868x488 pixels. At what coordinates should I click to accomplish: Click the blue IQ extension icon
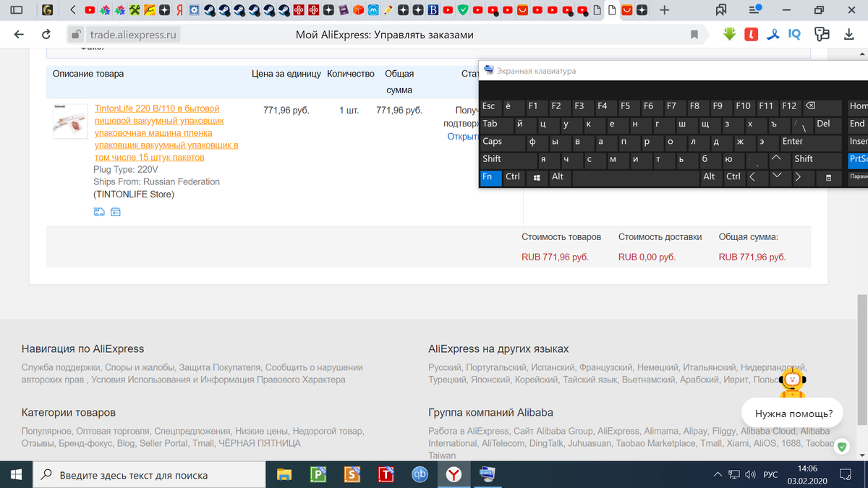pos(794,34)
